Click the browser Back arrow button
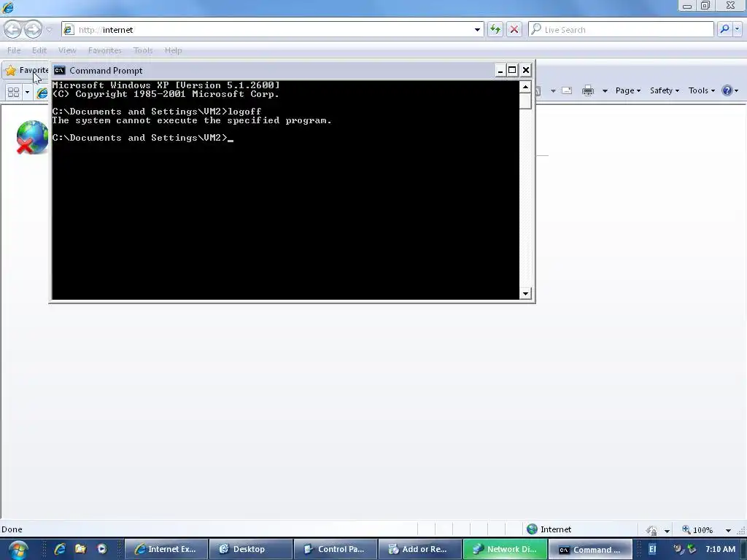The height and width of the screenshot is (560, 747). pyautogui.click(x=13, y=29)
